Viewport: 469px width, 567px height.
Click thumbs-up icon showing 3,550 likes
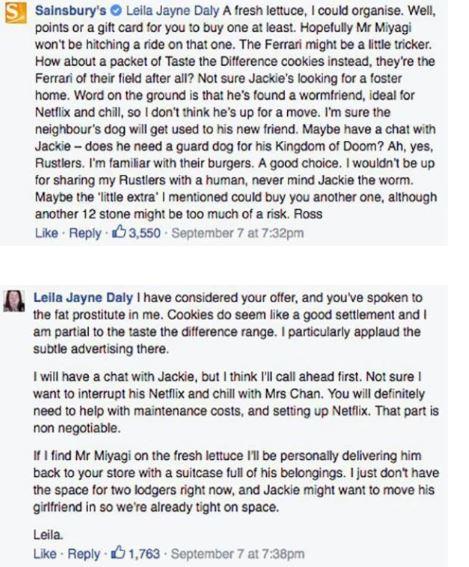119,232
